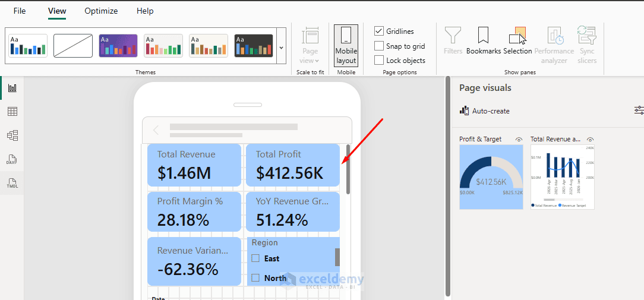Open the Sync slicers pane
Image resolution: width=644 pixels, height=300 pixels.
(x=587, y=45)
